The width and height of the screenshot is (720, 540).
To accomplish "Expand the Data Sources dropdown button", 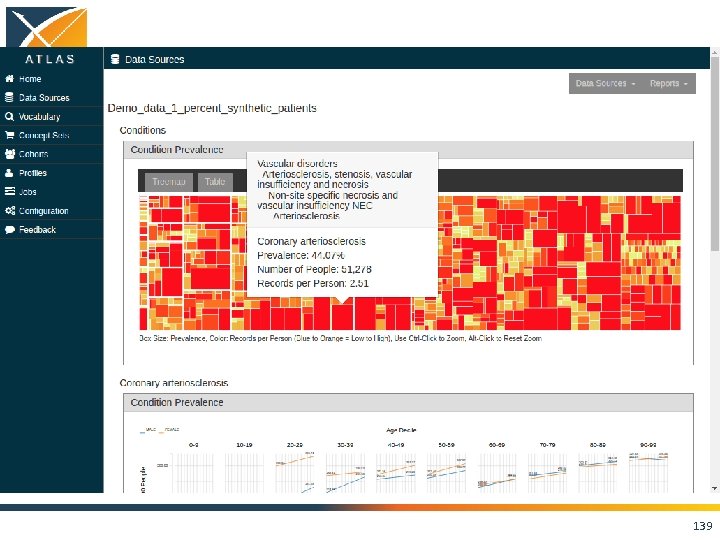I will [x=605, y=84].
